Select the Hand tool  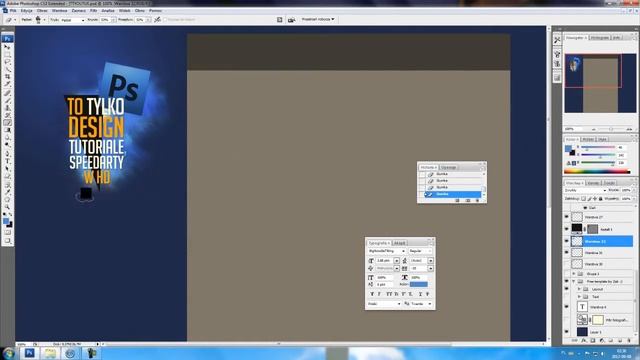click(x=7, y=200)
